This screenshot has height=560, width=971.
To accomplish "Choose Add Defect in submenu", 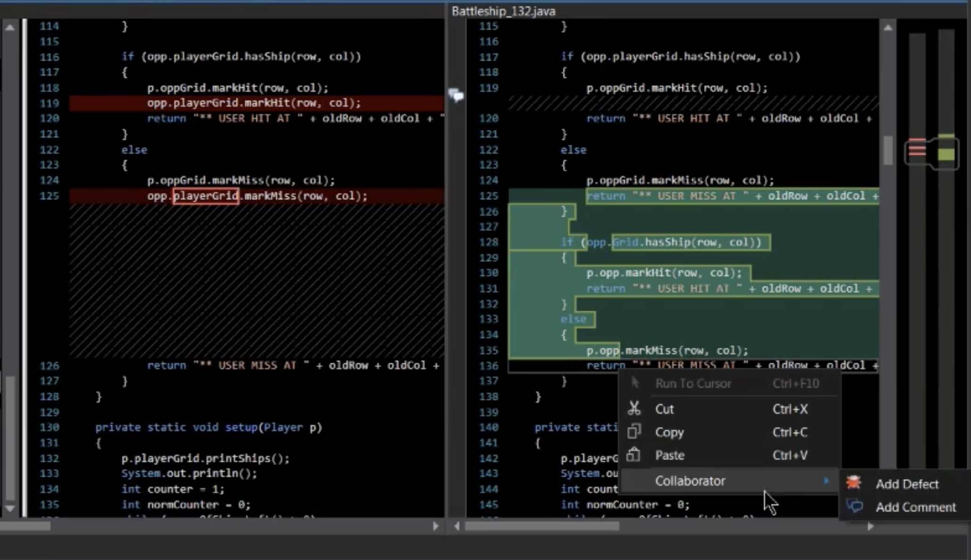I will (x=905, y=484).
